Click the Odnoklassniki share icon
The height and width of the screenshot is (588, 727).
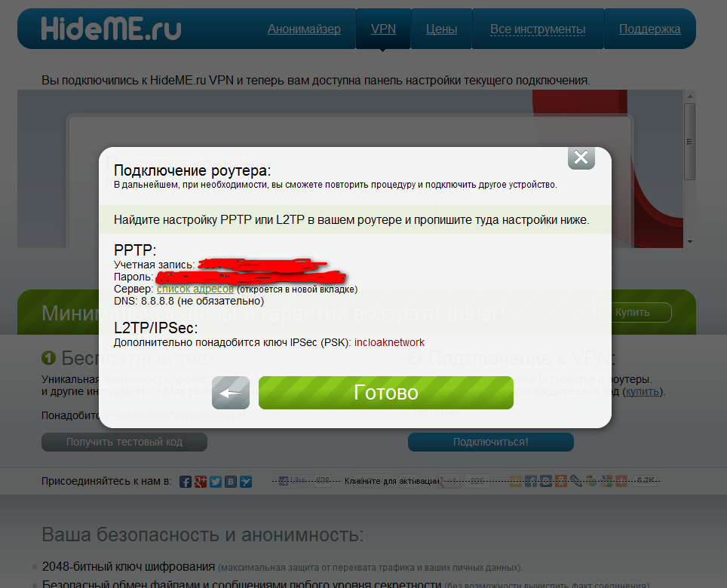(x=561, y=481)
